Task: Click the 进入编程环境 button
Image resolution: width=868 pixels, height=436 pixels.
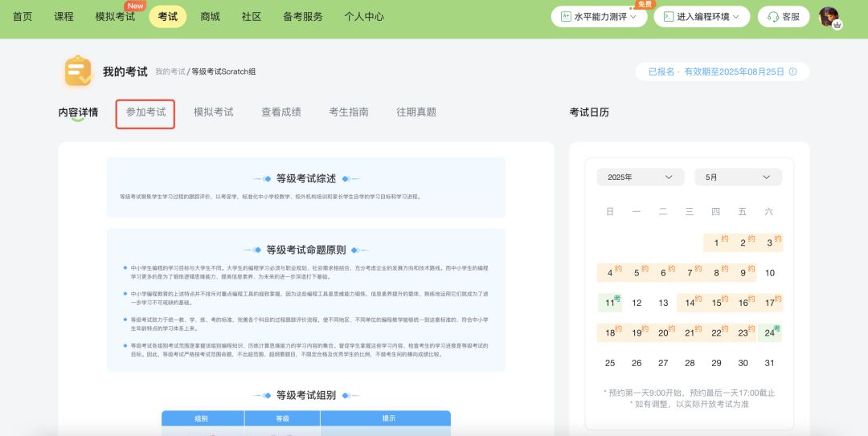Action: (702, 17)
